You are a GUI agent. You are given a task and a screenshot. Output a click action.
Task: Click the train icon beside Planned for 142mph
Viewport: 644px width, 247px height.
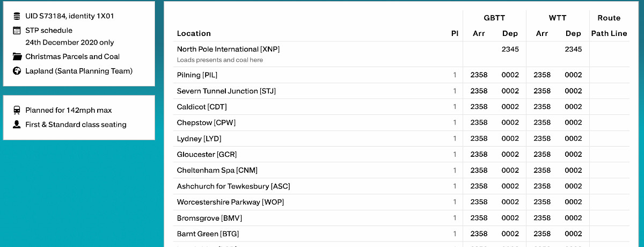coord(17,110)
